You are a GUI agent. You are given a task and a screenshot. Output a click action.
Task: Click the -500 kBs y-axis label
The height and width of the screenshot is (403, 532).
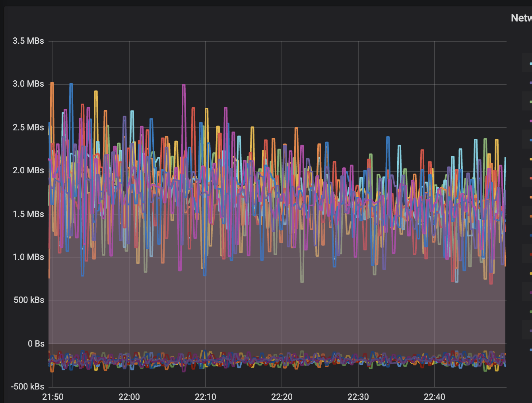pyautogui.click(x=27, y=387)
